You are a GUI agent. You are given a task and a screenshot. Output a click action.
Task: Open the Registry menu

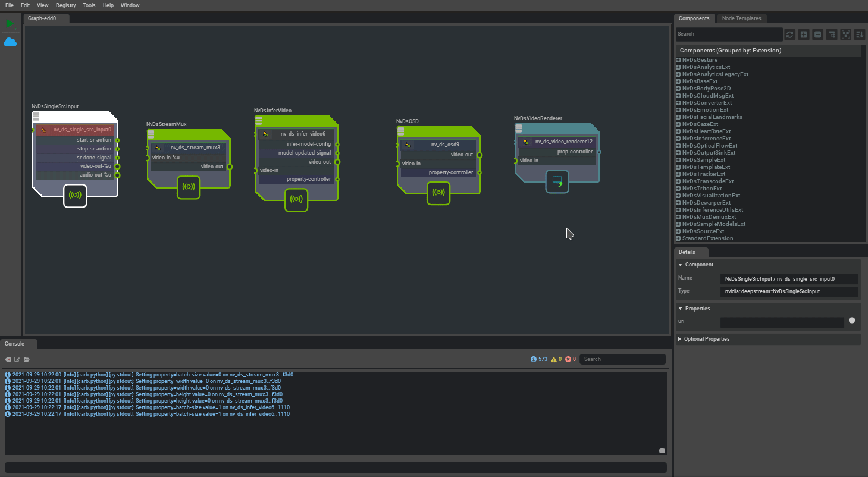65,5
